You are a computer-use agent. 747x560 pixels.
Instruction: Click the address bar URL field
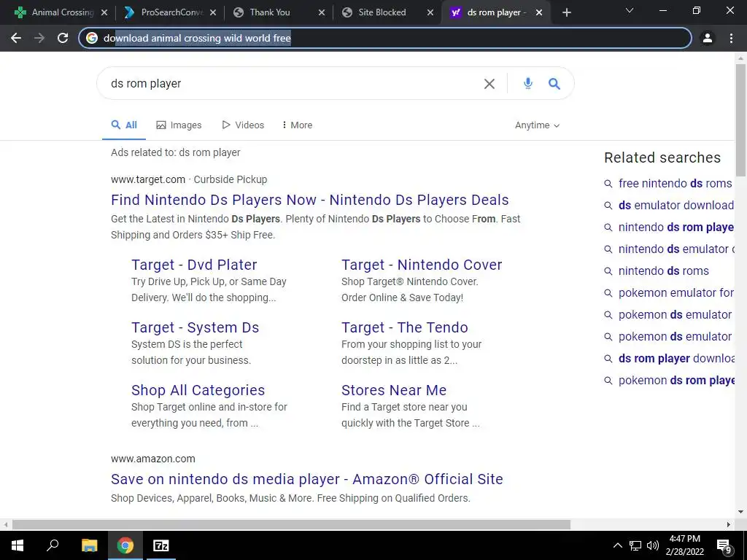click(385, 38)
